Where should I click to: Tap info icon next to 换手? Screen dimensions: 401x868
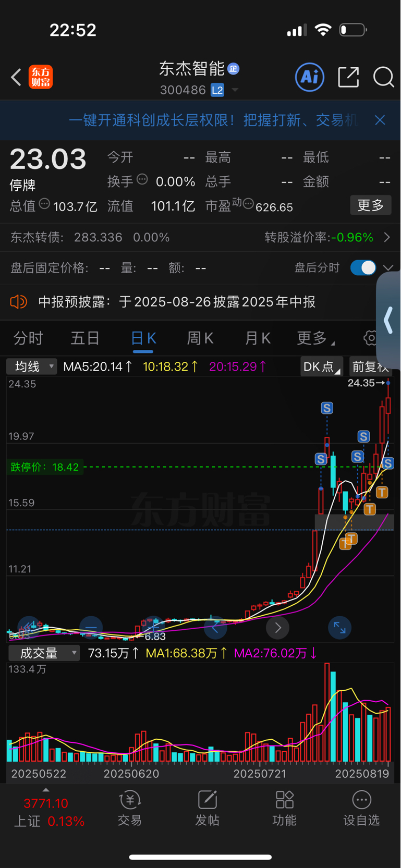[x=142, y=180]
